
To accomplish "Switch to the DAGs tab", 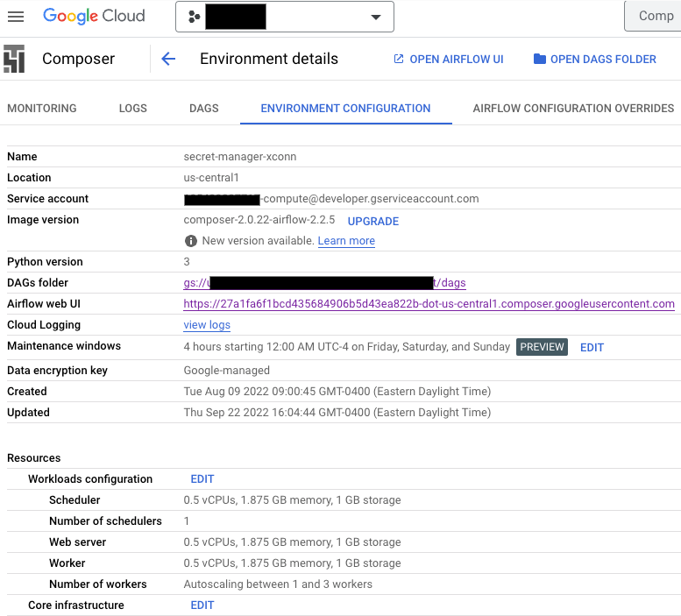I will (203, 108).
